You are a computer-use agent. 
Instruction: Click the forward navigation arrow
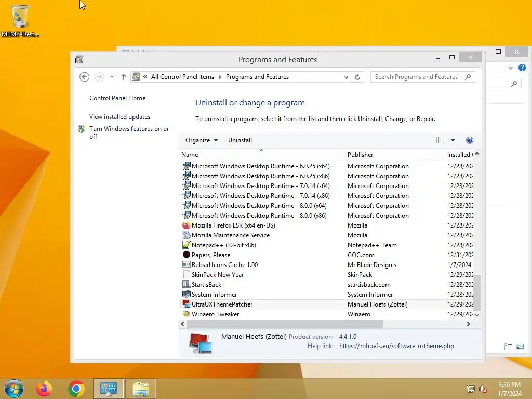click(x=99, y=77)
